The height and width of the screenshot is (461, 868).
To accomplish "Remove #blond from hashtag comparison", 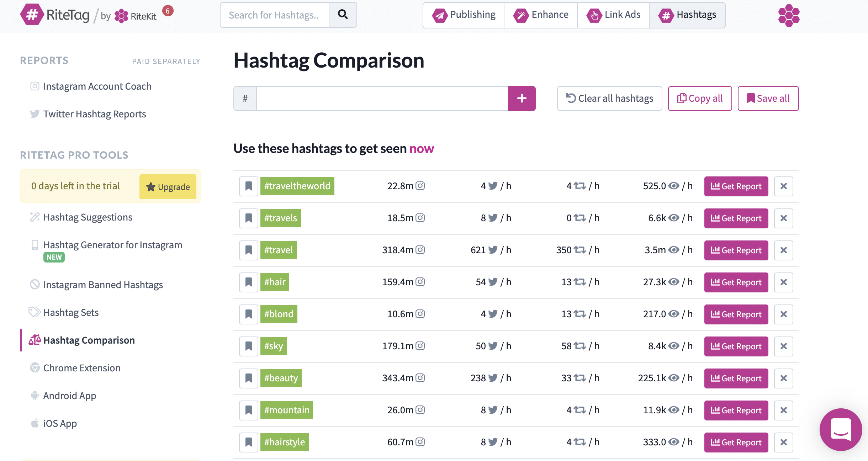I will pyautogui.click(x=783, y=314).
